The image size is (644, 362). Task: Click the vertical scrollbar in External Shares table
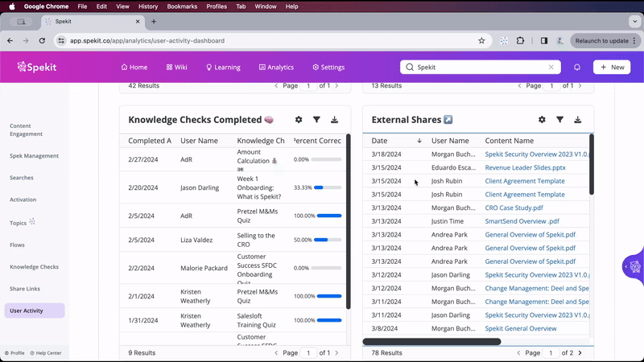click(x=592, y=164)
